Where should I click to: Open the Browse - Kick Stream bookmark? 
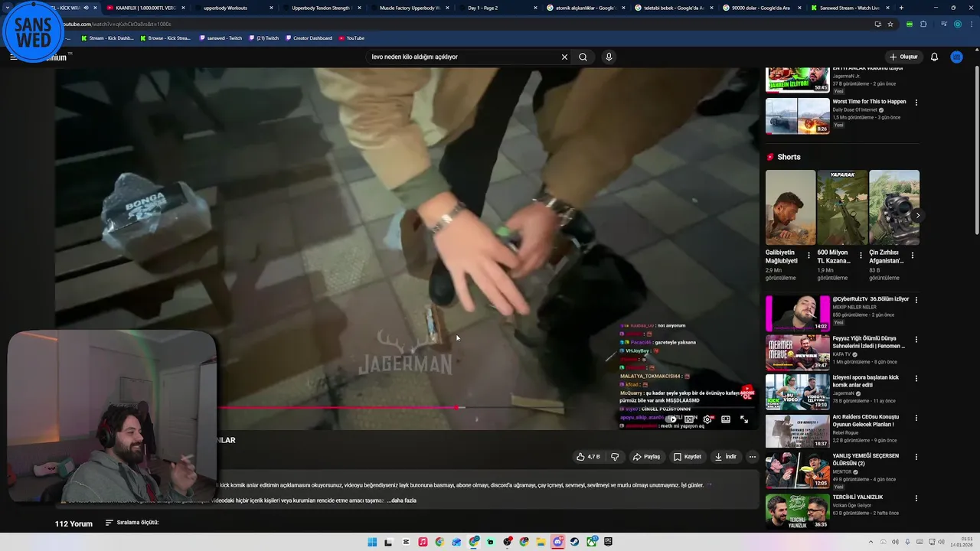165,37
